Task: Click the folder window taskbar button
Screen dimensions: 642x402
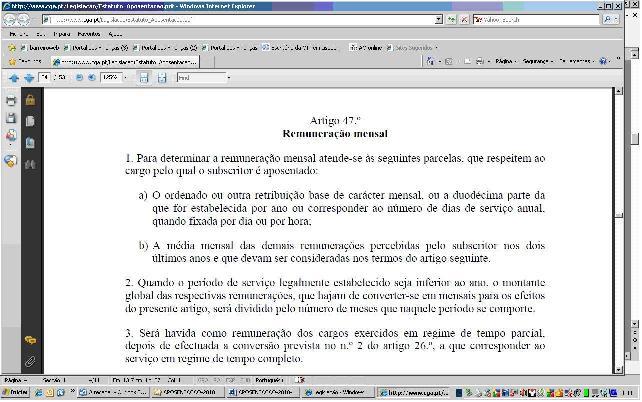Action: tap(187, 393)
